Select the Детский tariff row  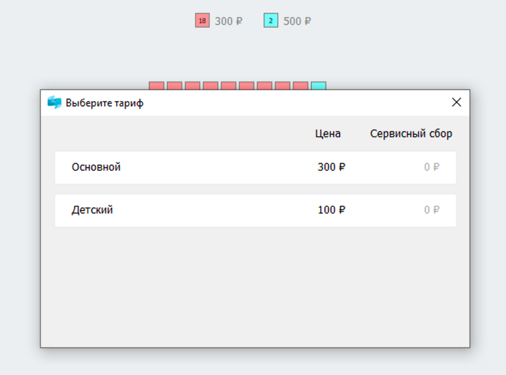coord(255,210)
